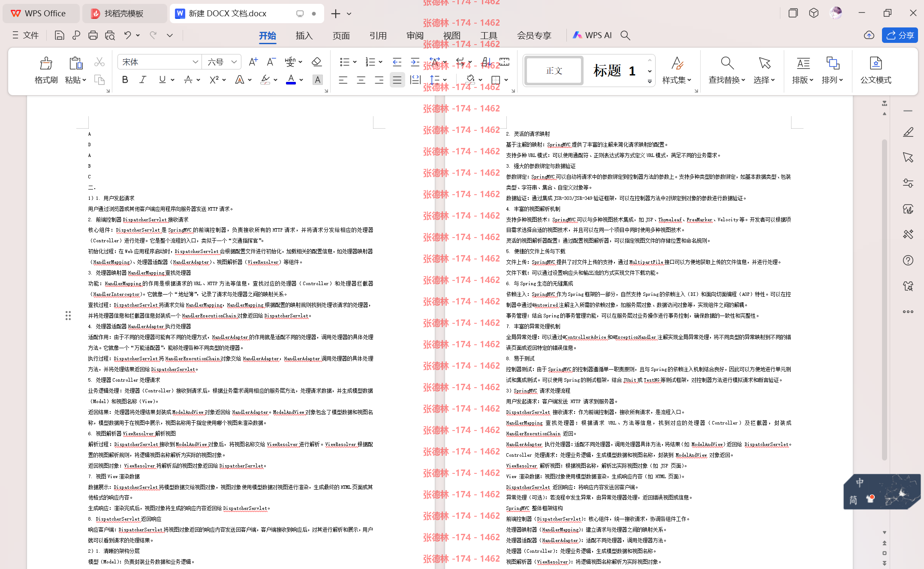Expand numbered list dropdown arrow
The width and height of the screenshot is (924, 569).
point(380,62)
